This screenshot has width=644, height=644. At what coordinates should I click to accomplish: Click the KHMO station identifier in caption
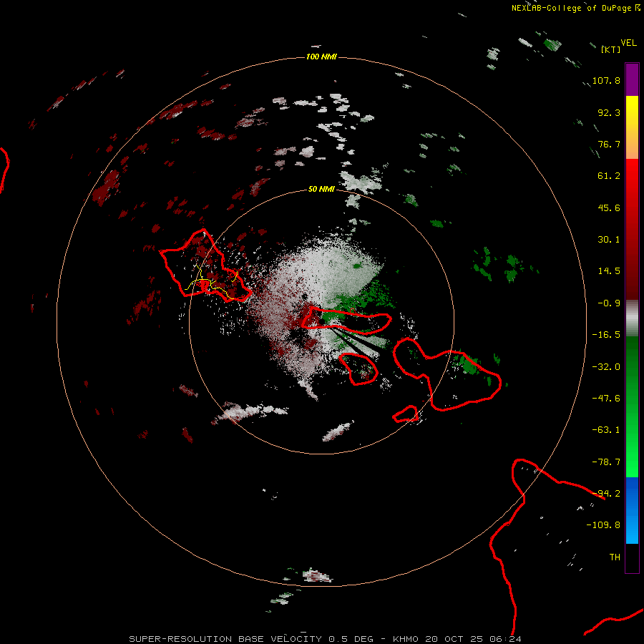(406, 639)
